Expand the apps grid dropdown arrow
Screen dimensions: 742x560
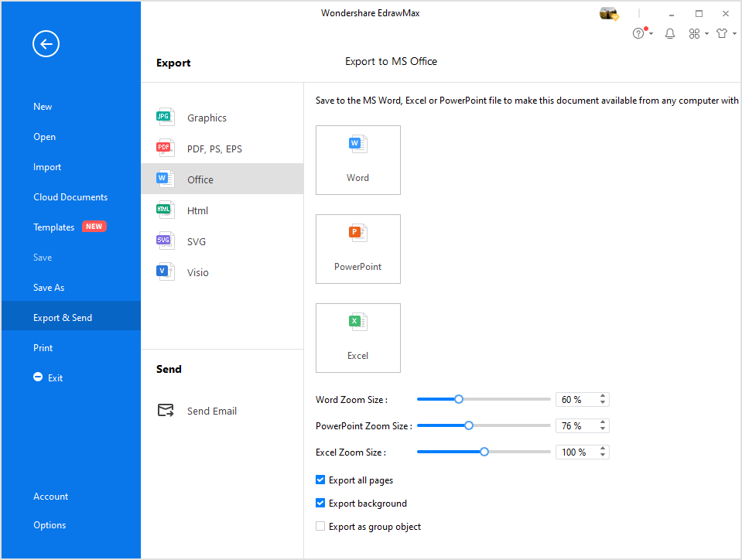[x=706, y=33]
